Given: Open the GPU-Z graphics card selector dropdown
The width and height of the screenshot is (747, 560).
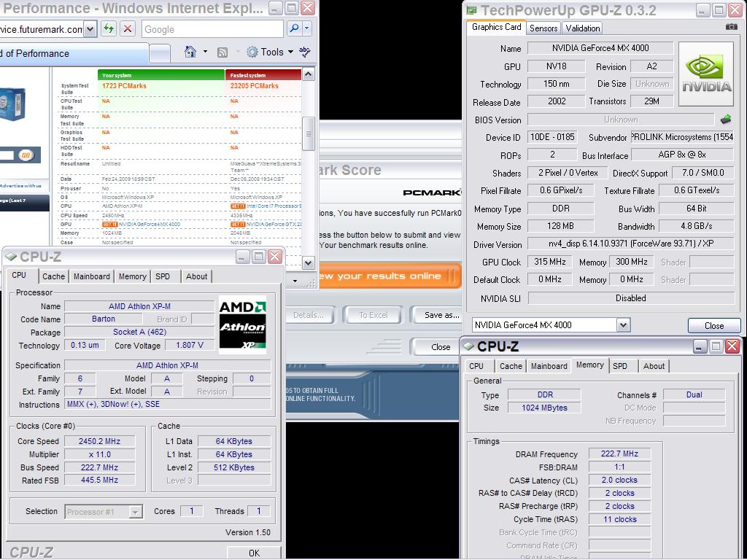Looking at the screenshot, I should point(623,325).
